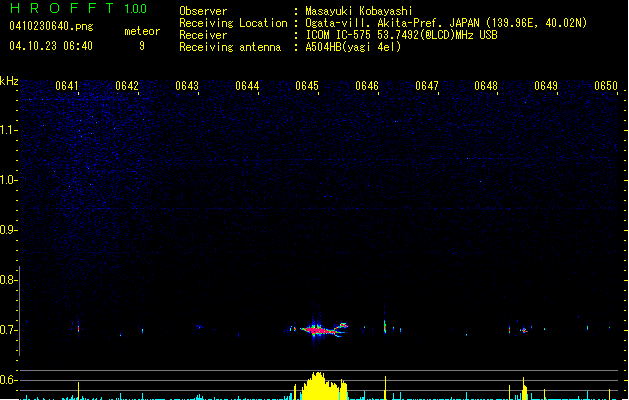Image resolution: width=629 pixels, height=400 pixels.
Task: Click the 0.8 kHz axis label
Action: [x=8, y=280]
